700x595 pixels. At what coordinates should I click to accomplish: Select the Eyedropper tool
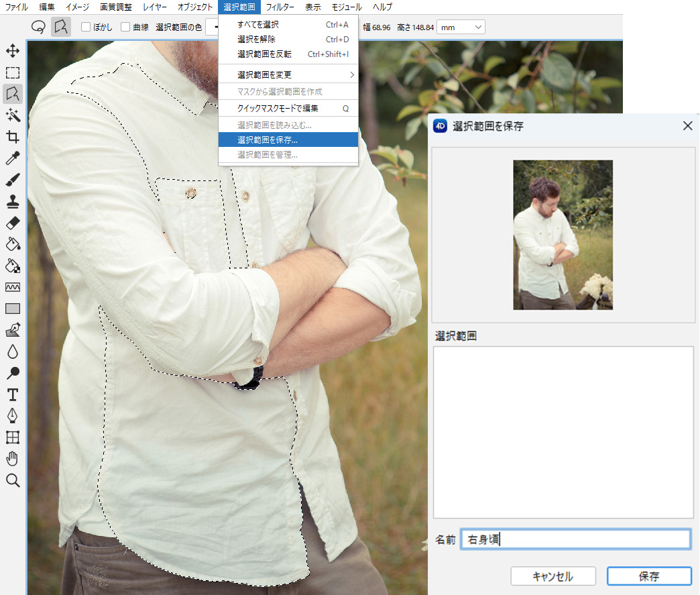click(13, 158)
